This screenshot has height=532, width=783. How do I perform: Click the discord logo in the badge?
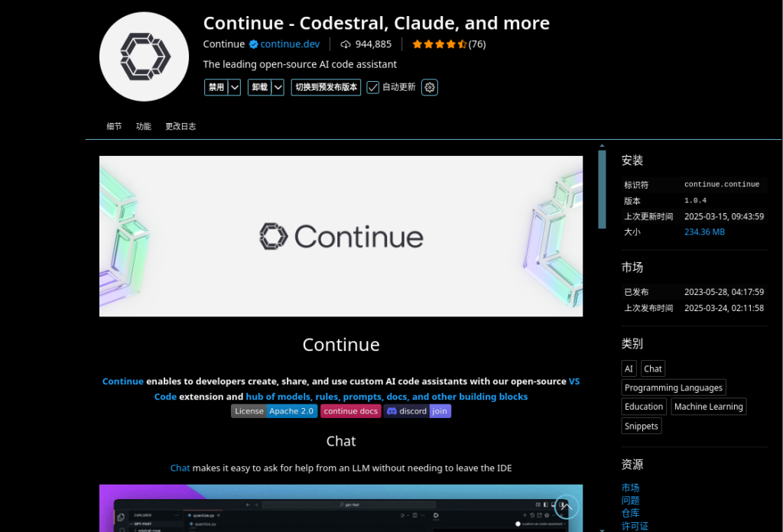[x=392, y=411]
